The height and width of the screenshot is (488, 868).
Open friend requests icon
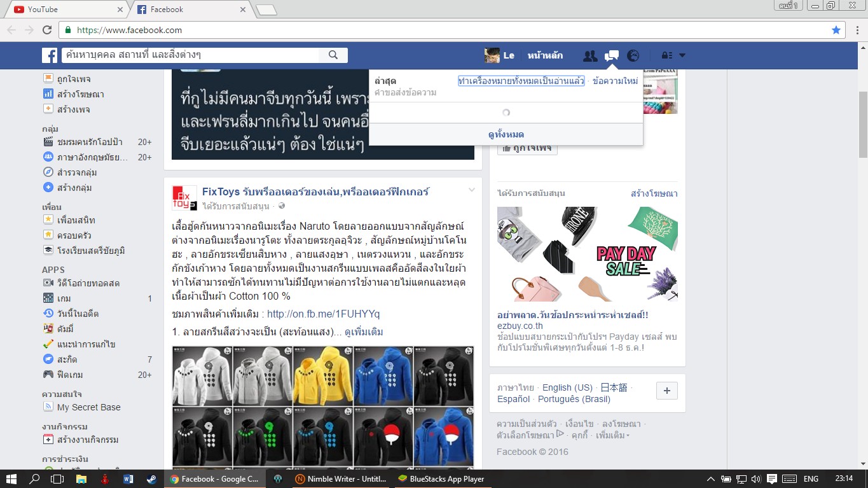pos(590,55)
